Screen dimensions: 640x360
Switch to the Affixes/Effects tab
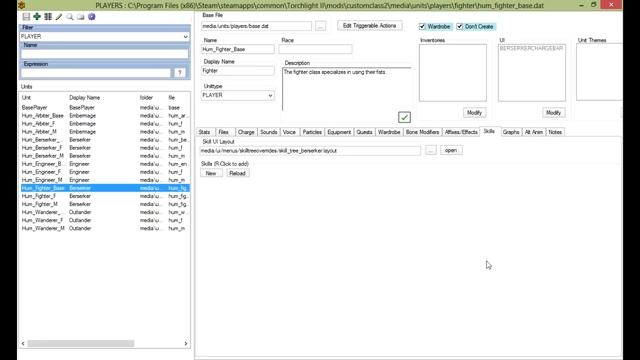click(x=461, y=132)
